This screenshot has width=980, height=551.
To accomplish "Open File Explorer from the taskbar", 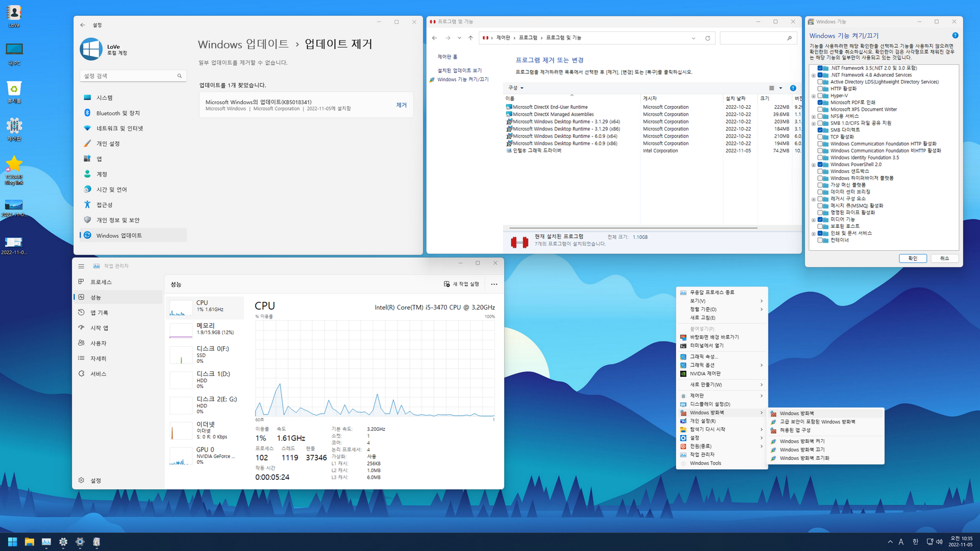I will pyautogui.click(x=29, y=542).
